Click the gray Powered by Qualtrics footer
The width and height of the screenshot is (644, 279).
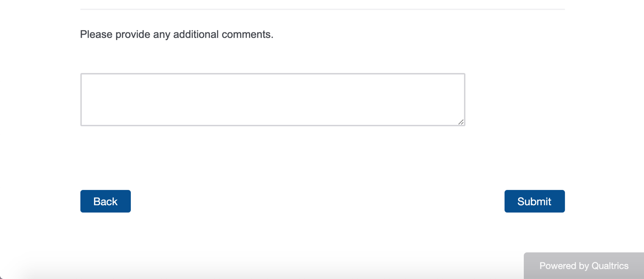(x=584, y=266)
